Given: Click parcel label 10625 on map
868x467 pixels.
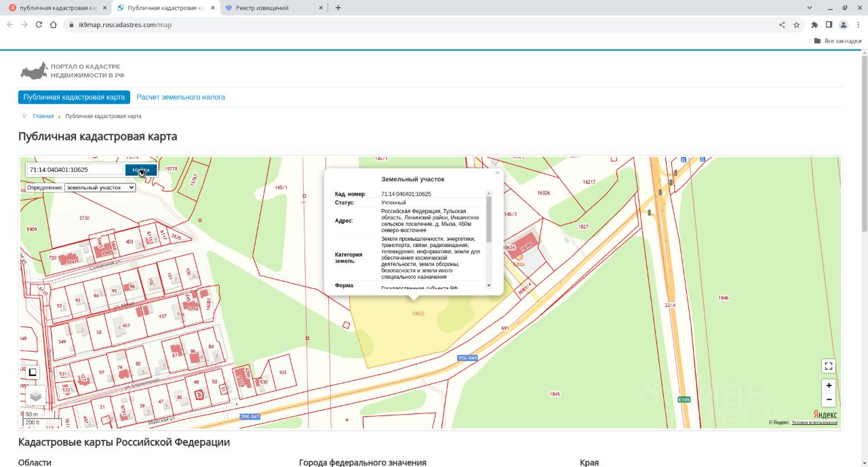Looking at the screenshot, I should (x=418, y=314).
